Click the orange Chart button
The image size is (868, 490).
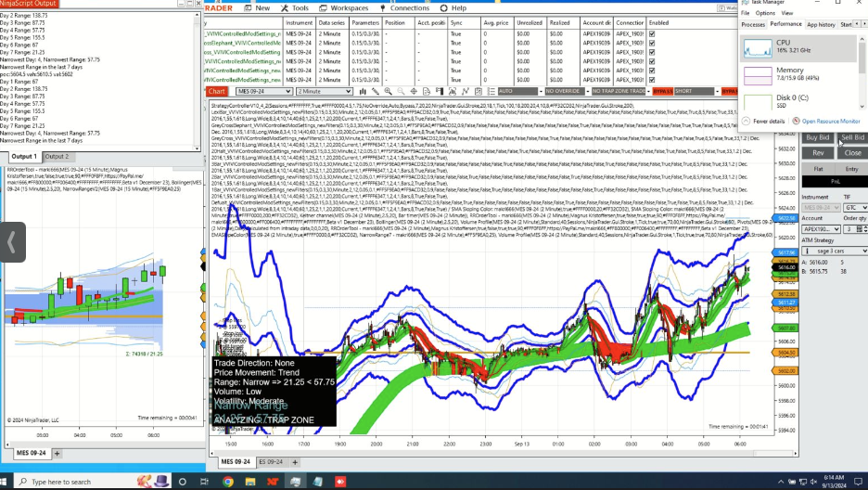pos(216,91)
